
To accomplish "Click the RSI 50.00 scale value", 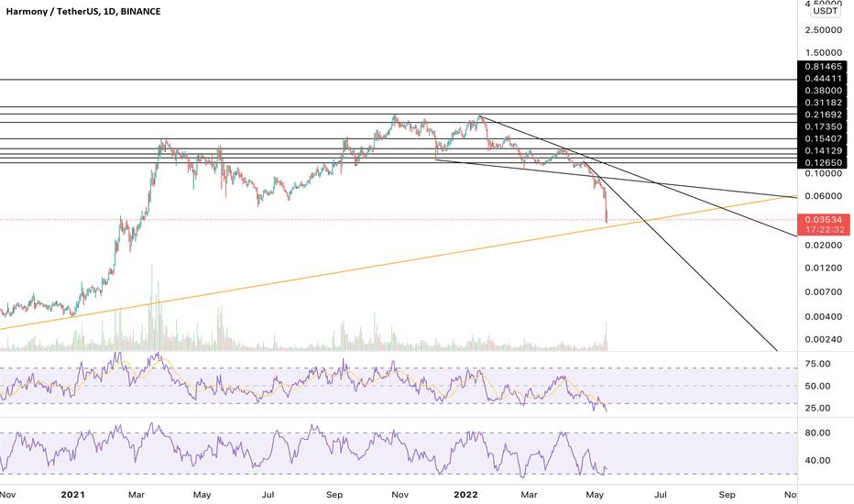I will click(817, 387).
